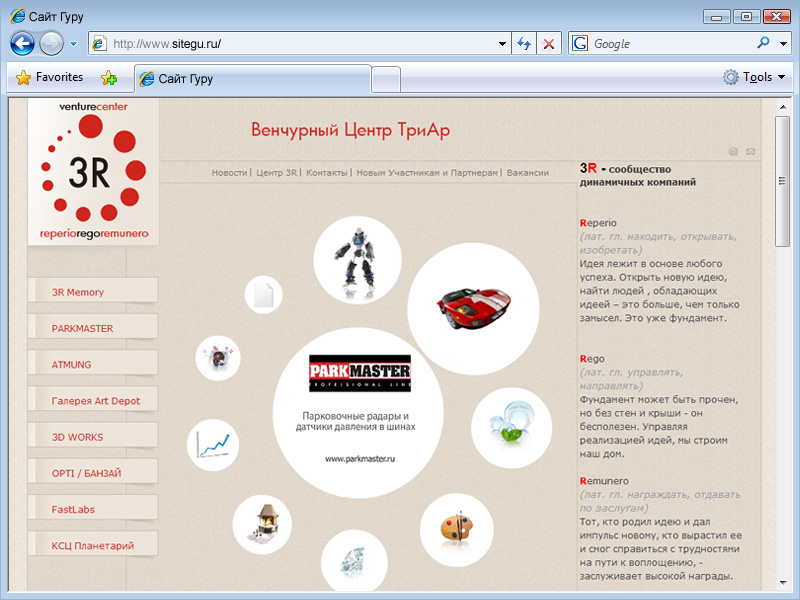Click the address bar with sitegu.ru URL
Image resolution: width=800 pixels, height=600 pixels.
301,44
